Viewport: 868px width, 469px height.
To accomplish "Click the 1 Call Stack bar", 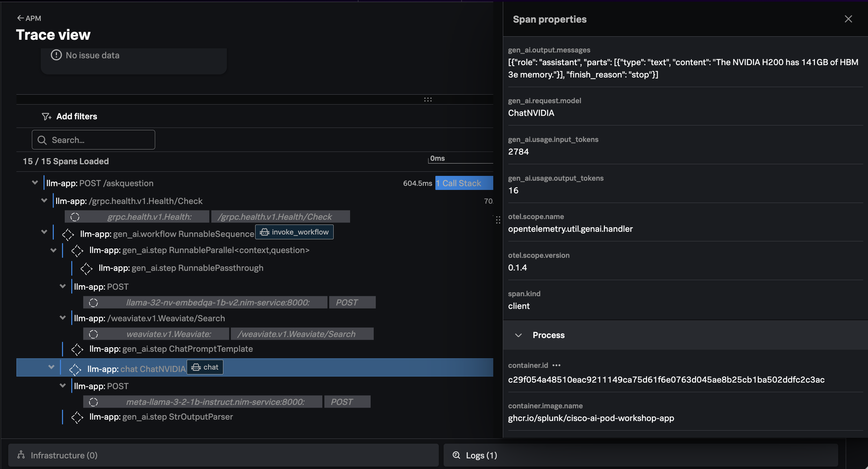I will (x=464, y=183).
